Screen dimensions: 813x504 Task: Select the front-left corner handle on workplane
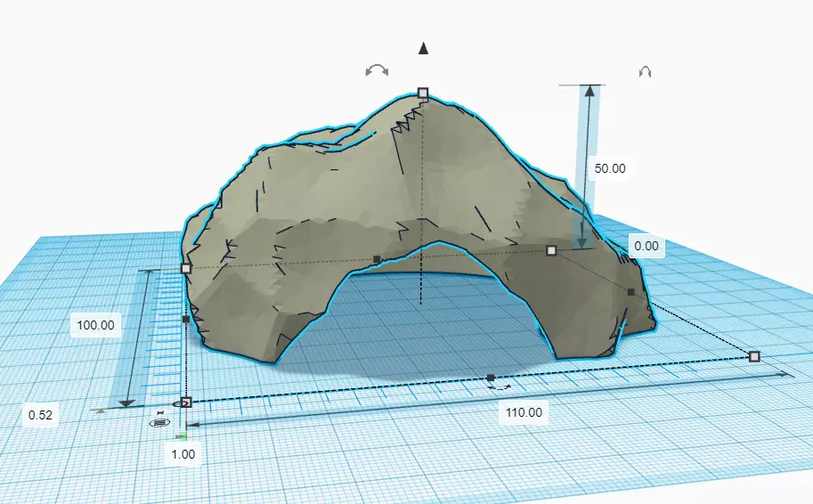186,402
